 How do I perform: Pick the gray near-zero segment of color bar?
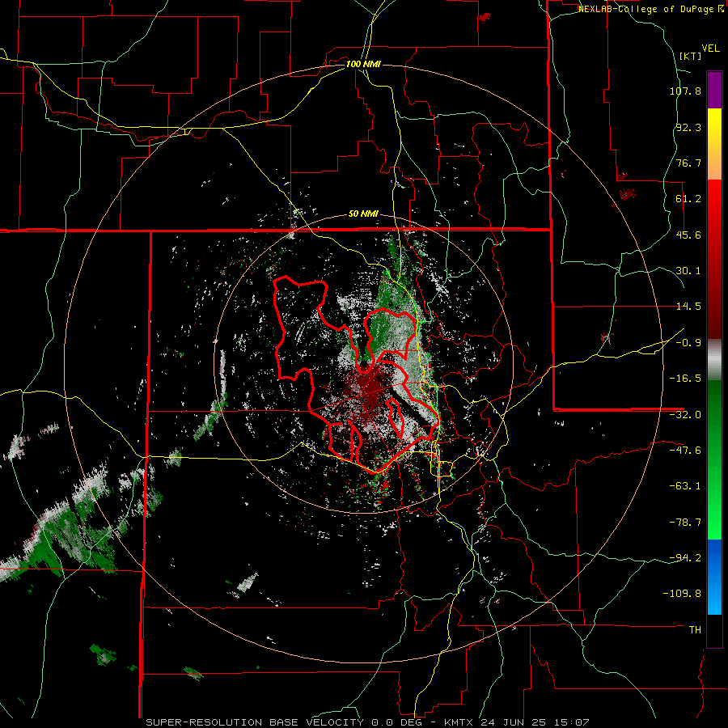[x=714, y=360]
